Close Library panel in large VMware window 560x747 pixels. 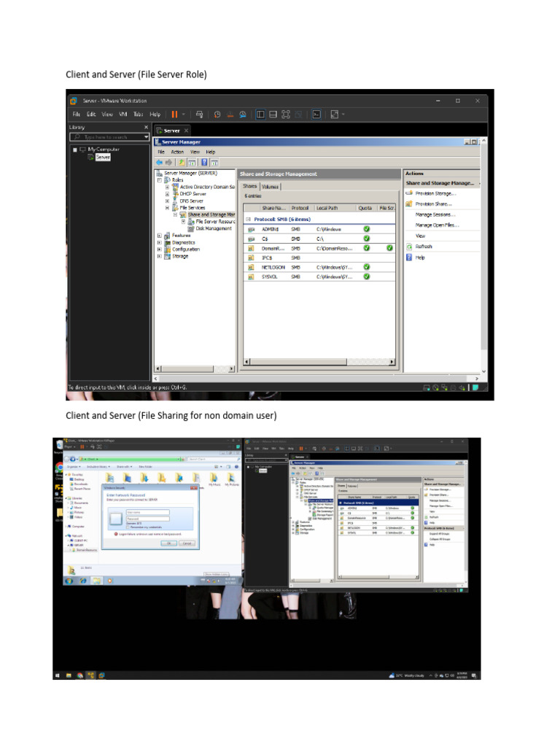coord(146,127)
